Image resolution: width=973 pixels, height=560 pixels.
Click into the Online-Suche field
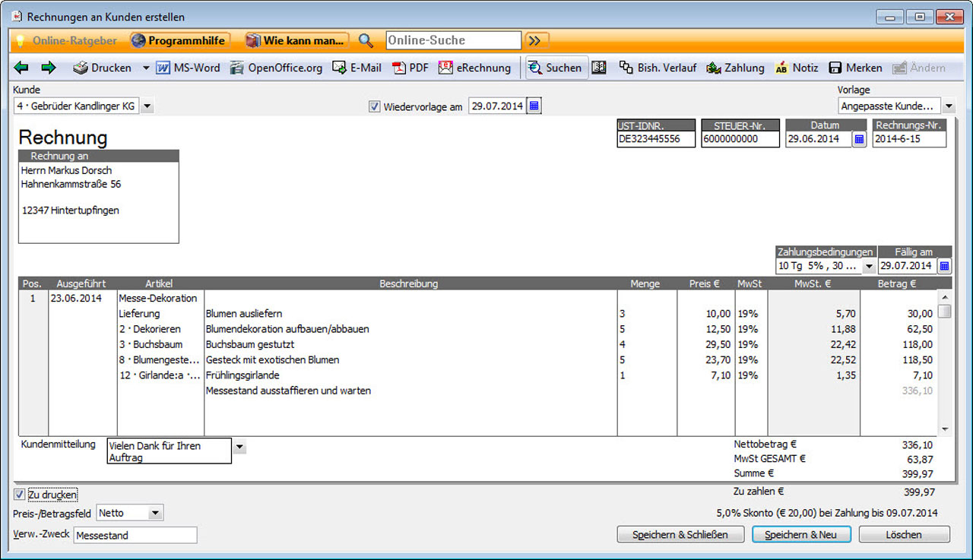point(454,40)
